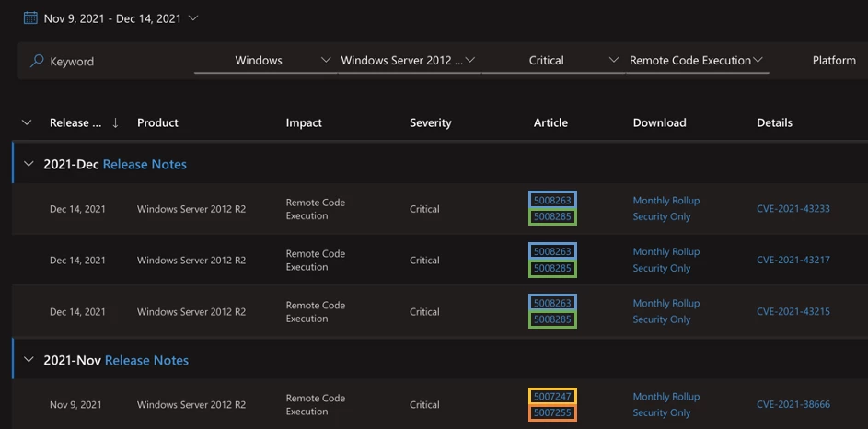
Task: Open the date range dropdown chevron
Action: click(x=191, y=17)
